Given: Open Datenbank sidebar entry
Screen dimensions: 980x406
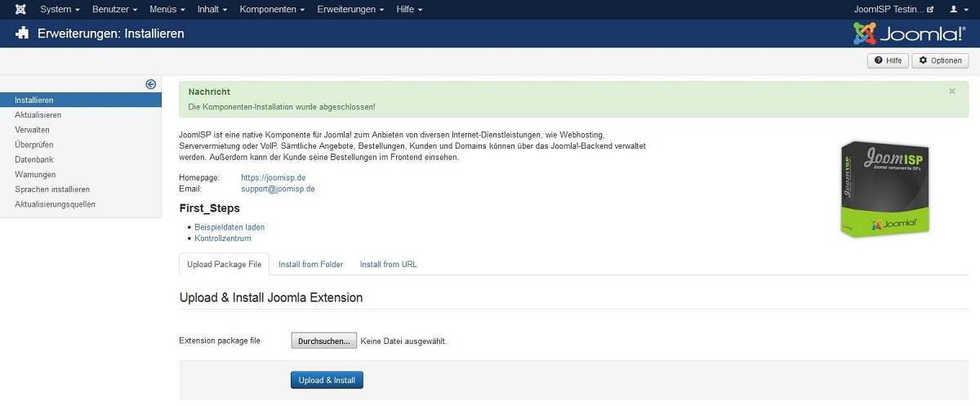Looking at the screenshot, I should (x=33, y=159).
